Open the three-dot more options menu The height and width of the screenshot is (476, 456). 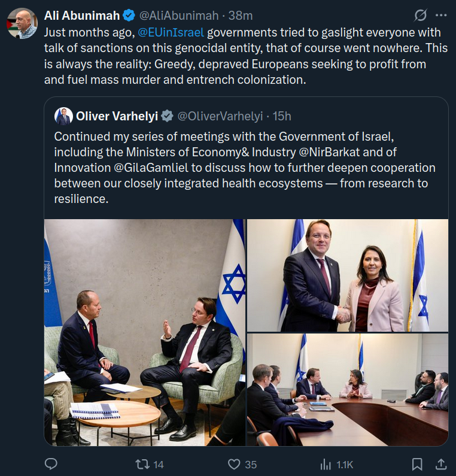point(441,15)
